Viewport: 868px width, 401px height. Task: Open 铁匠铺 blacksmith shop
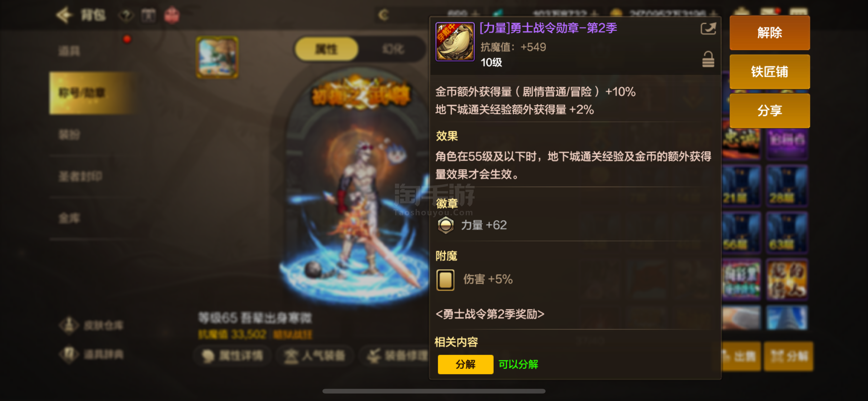770,72
